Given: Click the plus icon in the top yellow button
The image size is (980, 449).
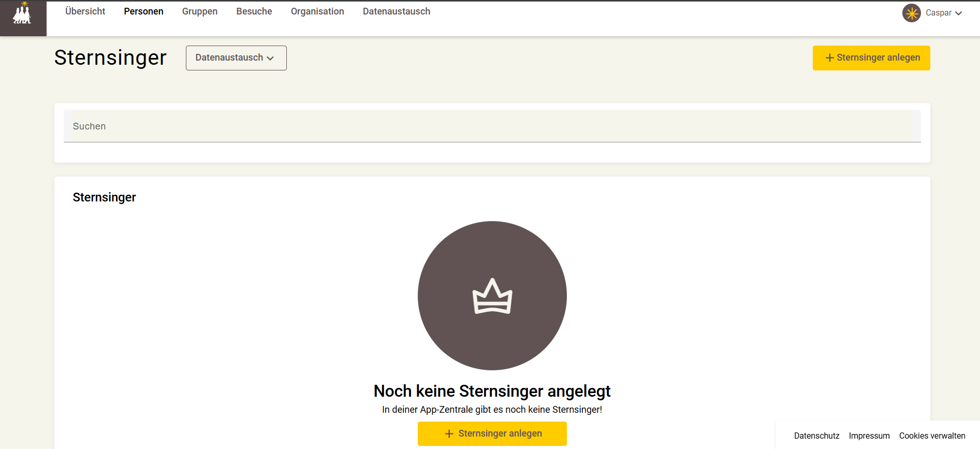Looking at the screenshot, I should pyautogui.click(x=829, y=58).
